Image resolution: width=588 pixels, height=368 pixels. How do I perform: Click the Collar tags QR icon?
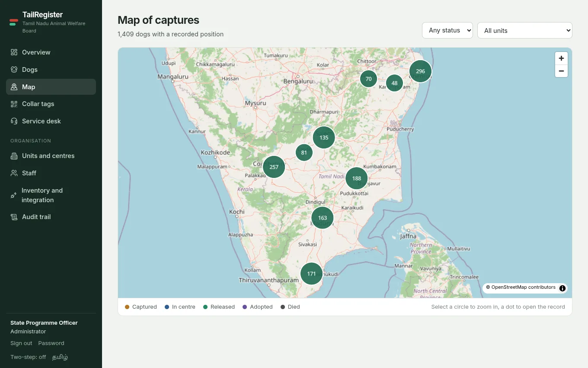click(14, 104)
